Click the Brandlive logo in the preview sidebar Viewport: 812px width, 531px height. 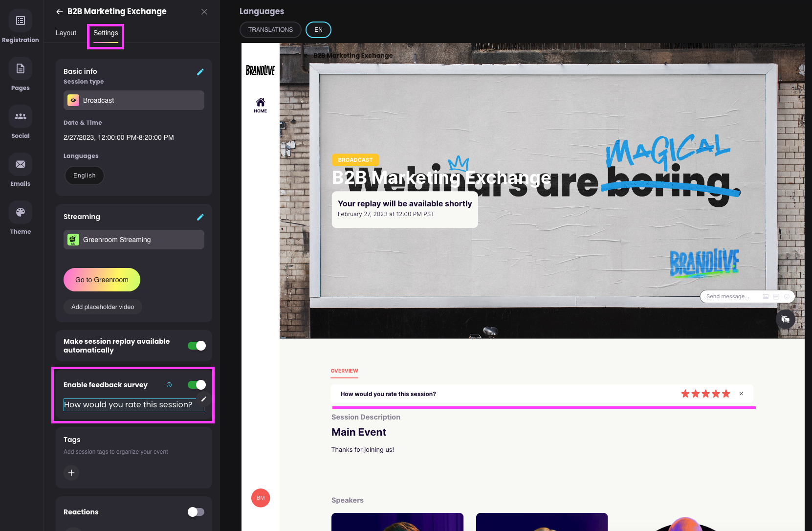260,70
